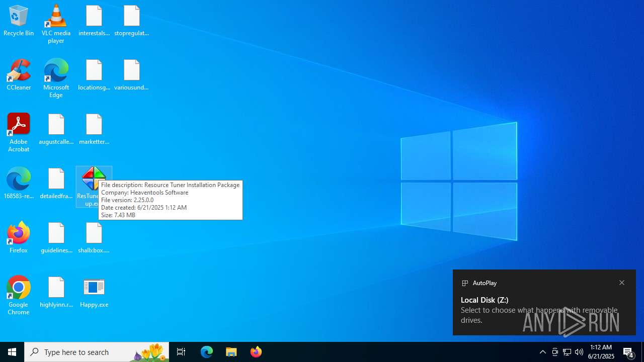The width and height of the screenshot is (644, 362).
Task: Select the marketter file icon
Action: coord(94,129)
